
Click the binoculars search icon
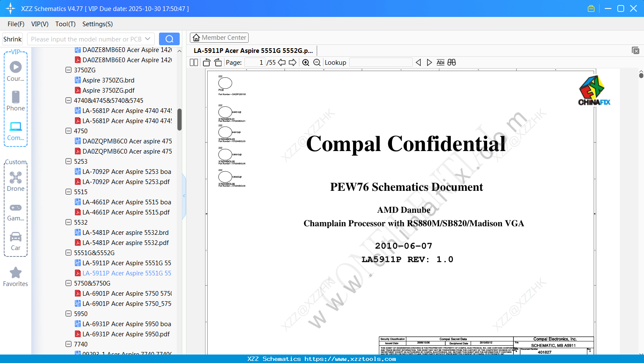coord(452,63)
